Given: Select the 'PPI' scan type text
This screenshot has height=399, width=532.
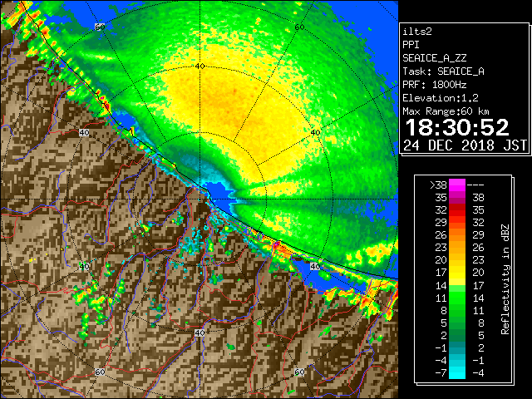Looking at the screenshot, I should pos(411,45).
